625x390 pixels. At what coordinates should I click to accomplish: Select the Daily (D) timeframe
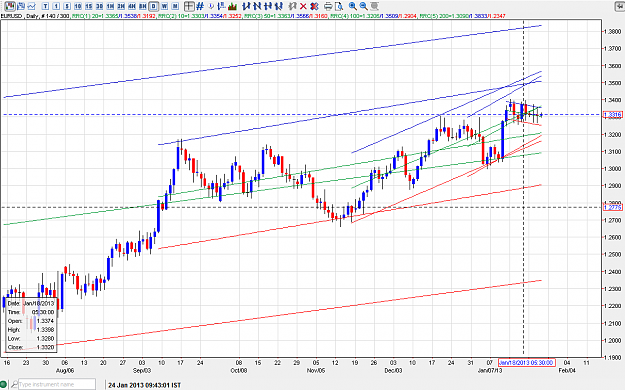[153, 6]
